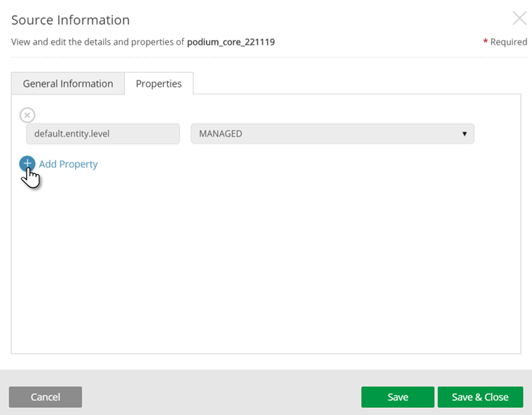Image resolution: width=532 pixels, height=415 pixels.
Task: Click the Required label text
Action: pos(508,42)
